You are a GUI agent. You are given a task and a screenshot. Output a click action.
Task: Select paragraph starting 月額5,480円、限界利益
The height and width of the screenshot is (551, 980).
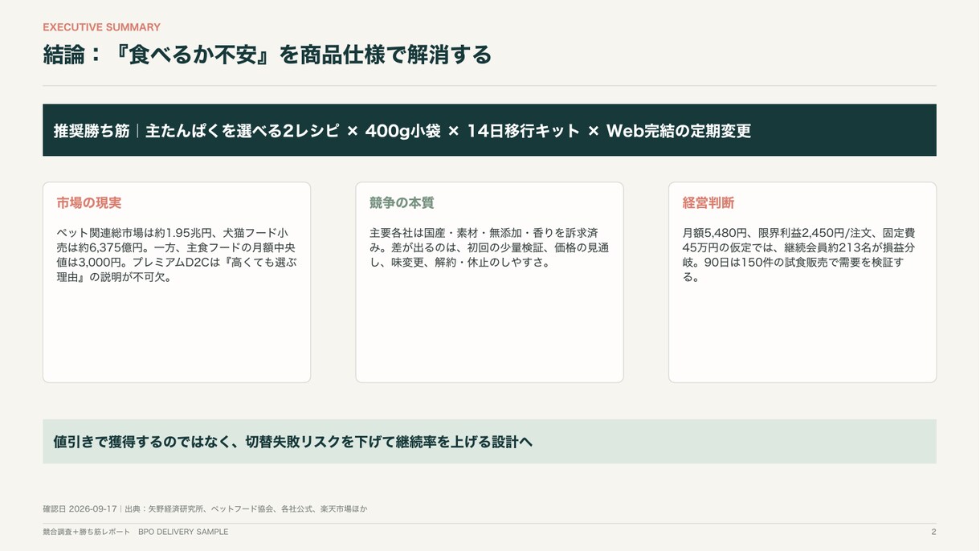click(x=798, y=255)
